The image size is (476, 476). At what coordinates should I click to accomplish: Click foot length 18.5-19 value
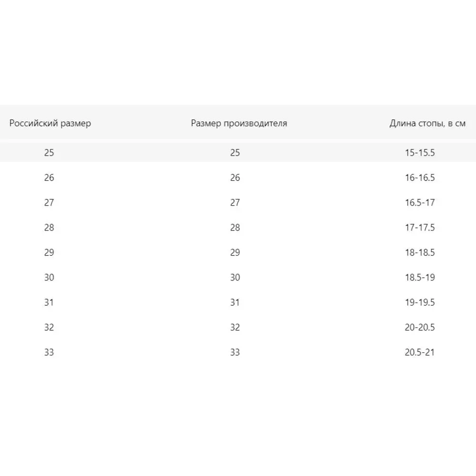click(x=420, y=278)
